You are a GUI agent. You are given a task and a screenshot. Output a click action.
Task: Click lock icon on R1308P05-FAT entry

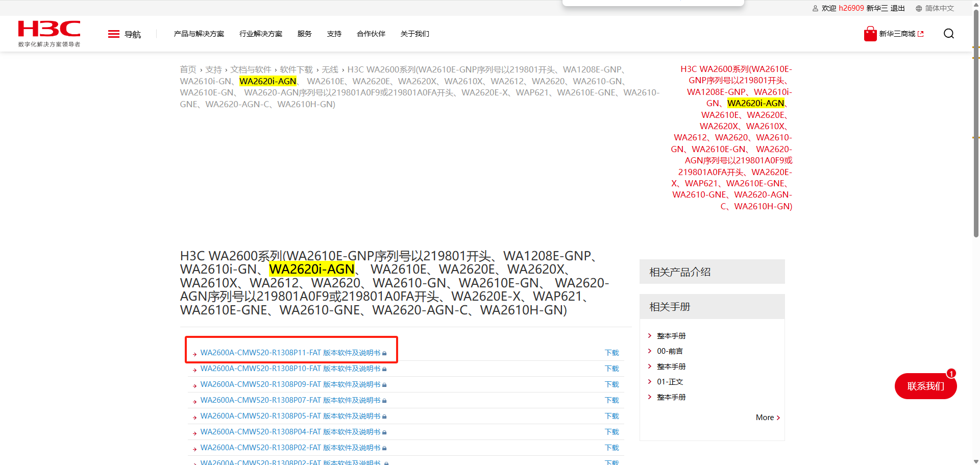click(x=384, y=417)
